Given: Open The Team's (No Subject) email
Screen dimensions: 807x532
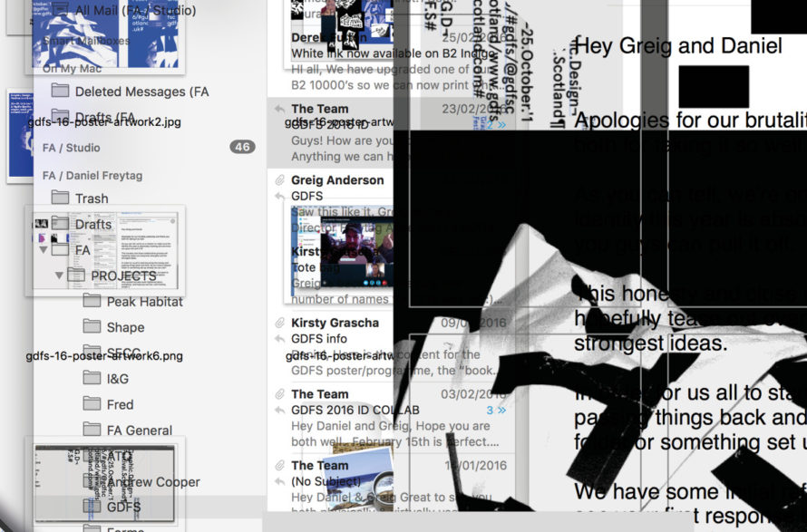Looking at the screenshot, I should [393, 484].
